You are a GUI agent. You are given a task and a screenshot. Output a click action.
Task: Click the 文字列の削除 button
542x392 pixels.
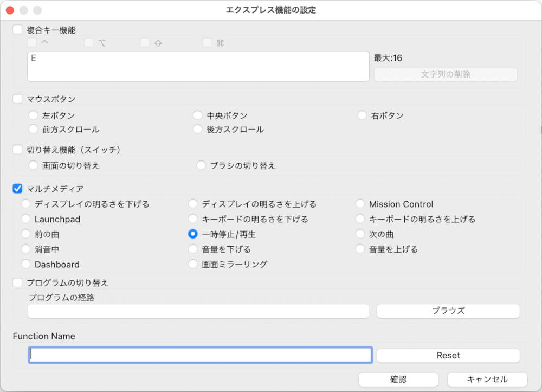pyautogui.click(x=445, y=74)
